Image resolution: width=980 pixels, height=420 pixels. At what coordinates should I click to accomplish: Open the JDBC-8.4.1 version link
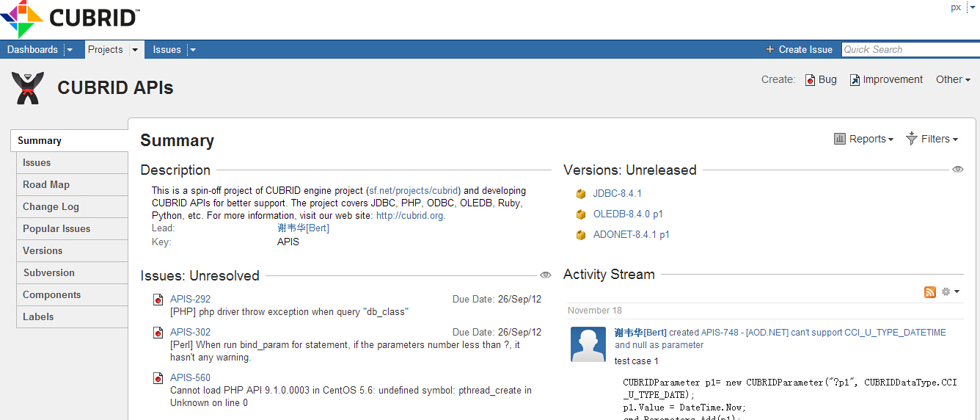click(x=618, y=194)
